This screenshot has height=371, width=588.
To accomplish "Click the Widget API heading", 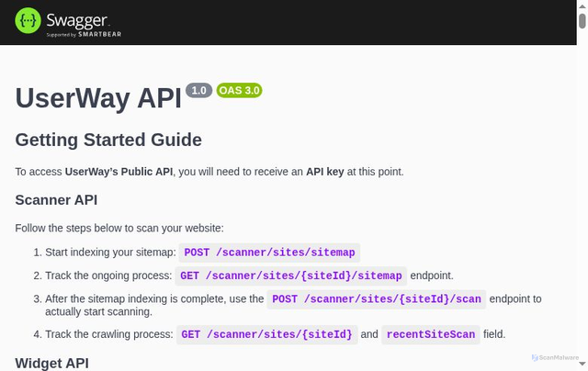I will point(52,363).
